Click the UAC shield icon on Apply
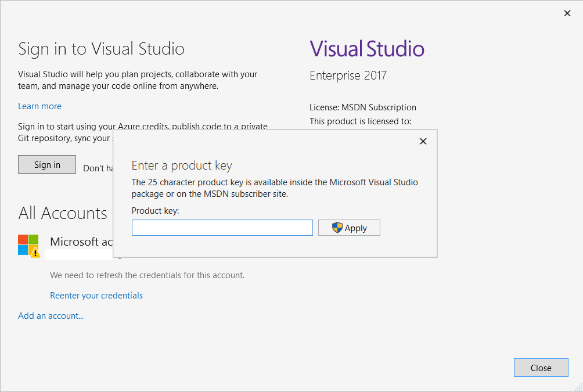Image resolution: width=583 pixels, height=392 pixels. [x=337, y=228]
